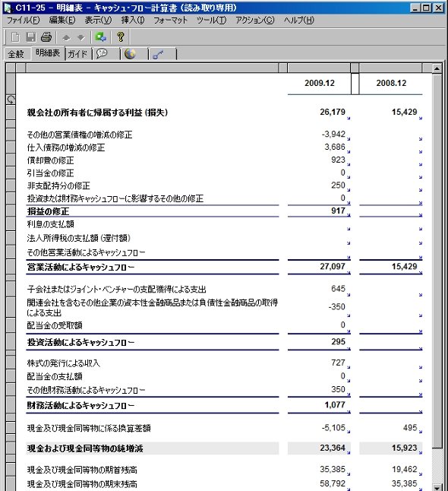Select the 2008.12 column header
Viewport: 448px width, 491px height.
pyautogui.click(x=391, y=83)
